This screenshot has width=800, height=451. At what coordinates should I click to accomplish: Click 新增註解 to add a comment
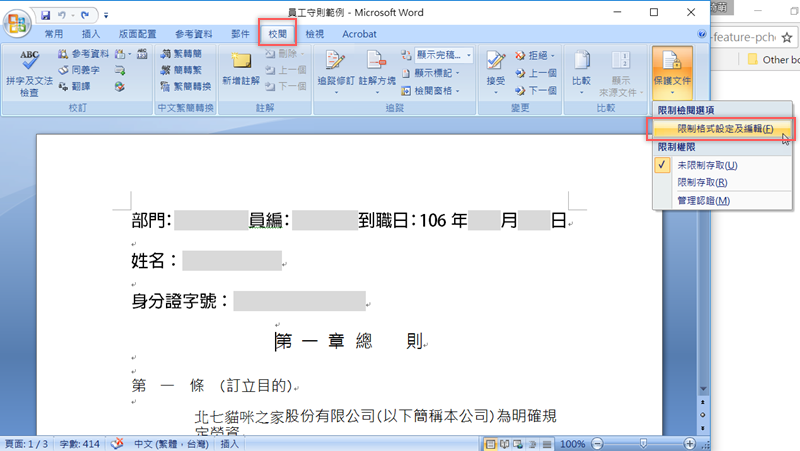[241, 69]
